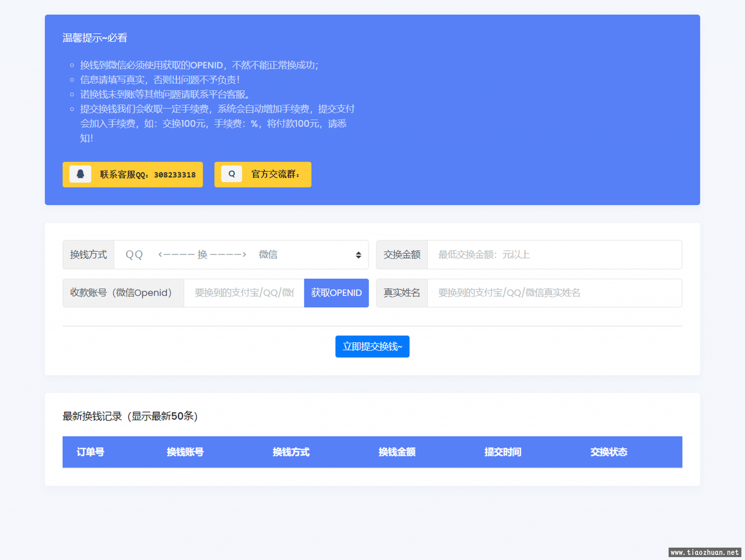The image size is (745, 560).
Task: Click the 真实姓名 input field
Action: [555, 293]
